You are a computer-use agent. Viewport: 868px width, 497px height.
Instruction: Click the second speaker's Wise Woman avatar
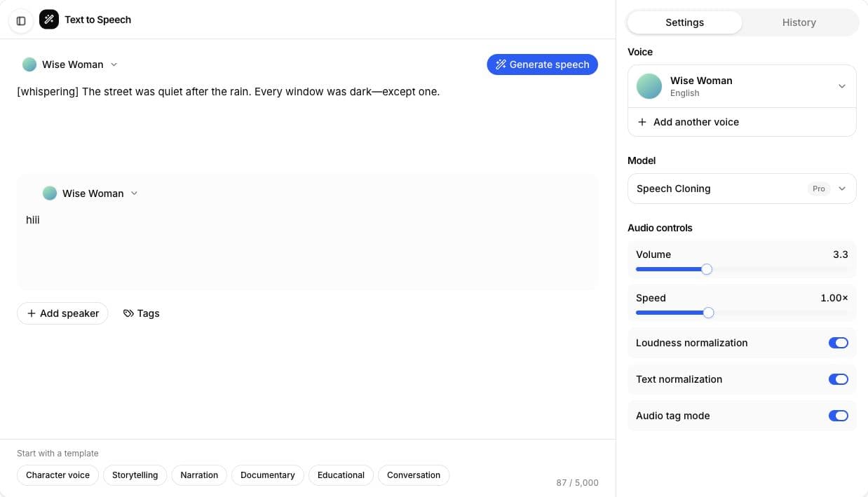50,193
